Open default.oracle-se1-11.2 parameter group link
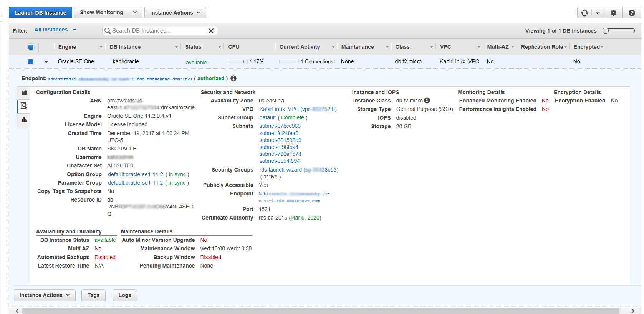Screen dimensions: 644x314 coord(135,183)
